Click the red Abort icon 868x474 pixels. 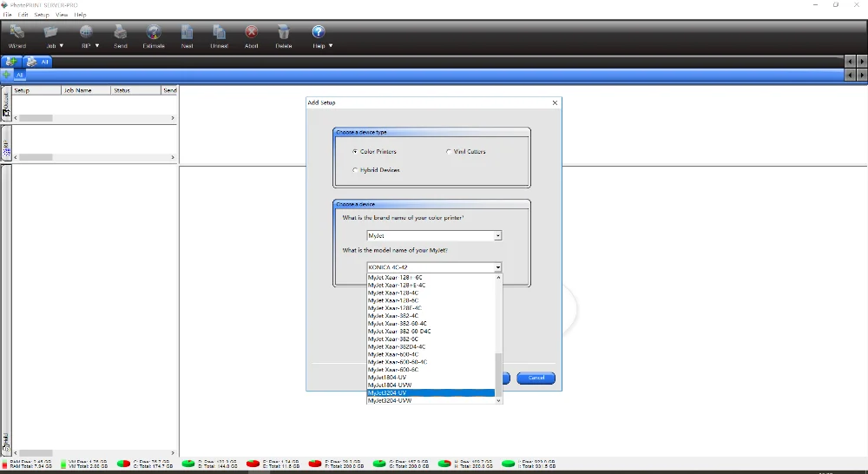(x=252, y=32)
